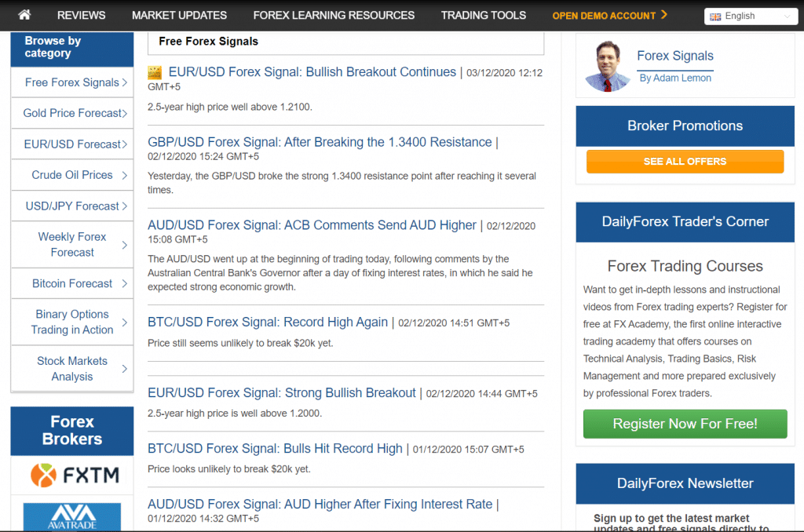This screenshot has height=532, width=804.
Task: Click the UK flag language icon
Action: (x=714, y=16)
